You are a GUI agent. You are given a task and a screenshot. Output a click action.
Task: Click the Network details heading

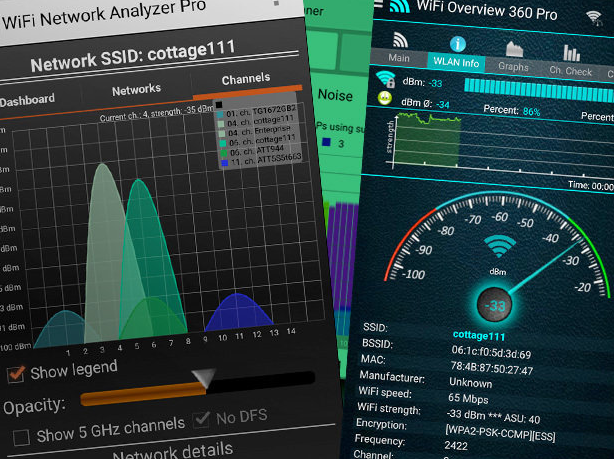coord(173,452)
